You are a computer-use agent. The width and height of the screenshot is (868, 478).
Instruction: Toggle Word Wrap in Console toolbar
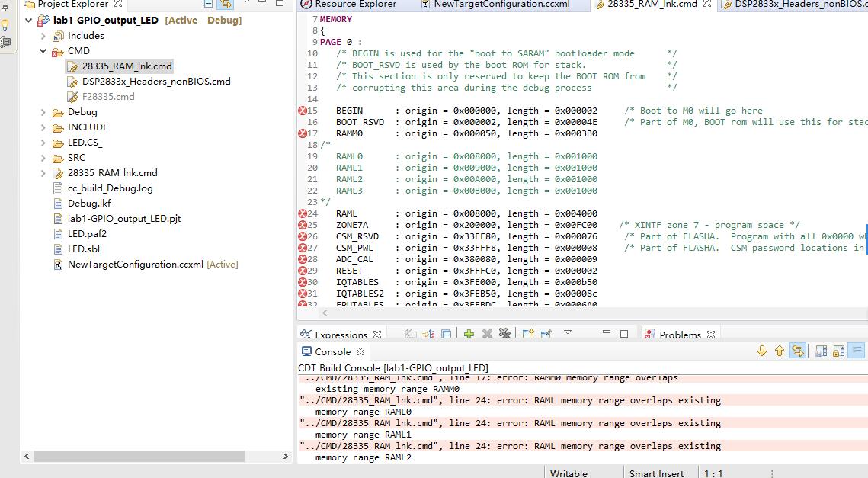pyautogui.click(x=857, y=351)
